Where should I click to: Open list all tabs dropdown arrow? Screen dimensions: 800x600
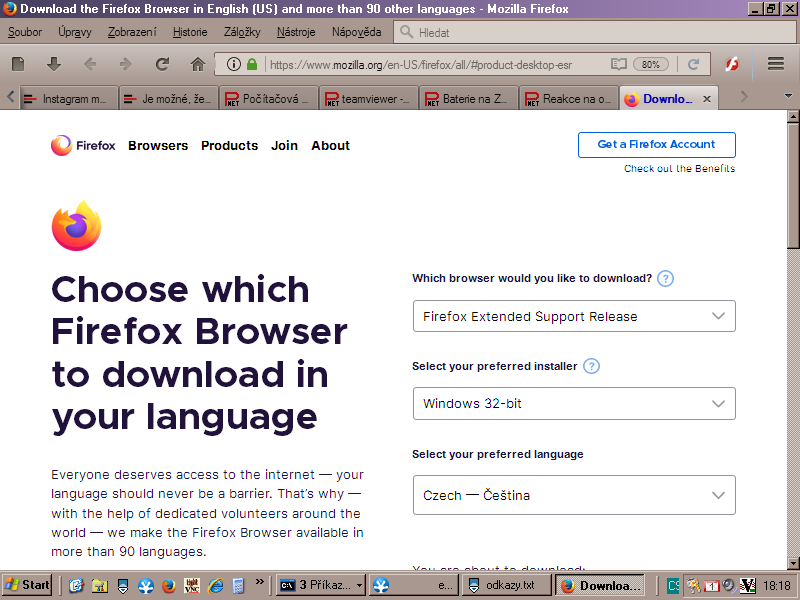coord(788,96)
